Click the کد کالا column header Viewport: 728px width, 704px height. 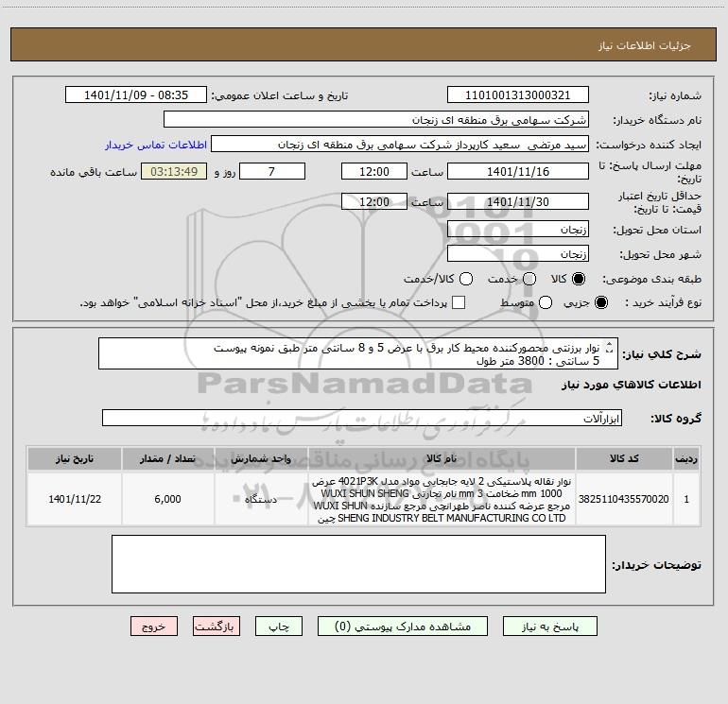(x=624, y=458)
